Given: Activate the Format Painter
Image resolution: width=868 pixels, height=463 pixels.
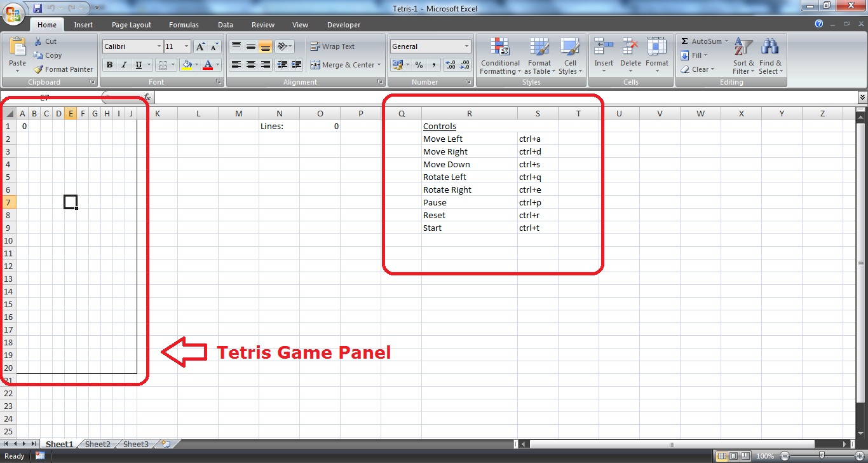Looking at the screenshot, I should (x=63, y=69).
